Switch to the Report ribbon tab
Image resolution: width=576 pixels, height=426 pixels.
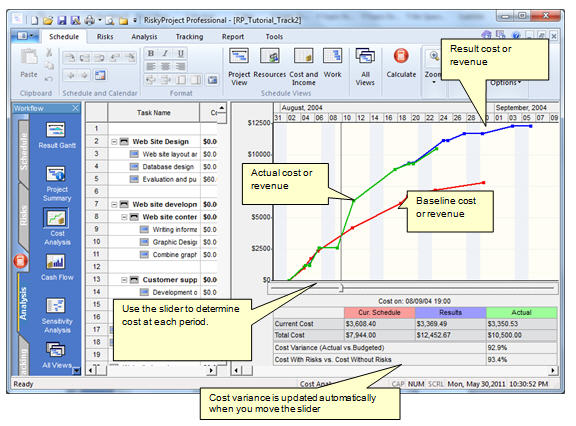(233, 37)
